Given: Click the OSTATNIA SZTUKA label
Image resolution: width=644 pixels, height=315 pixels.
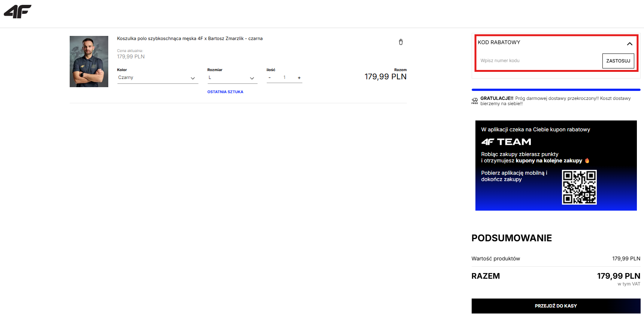Looking at the screenshot, I should click(225, 92).
